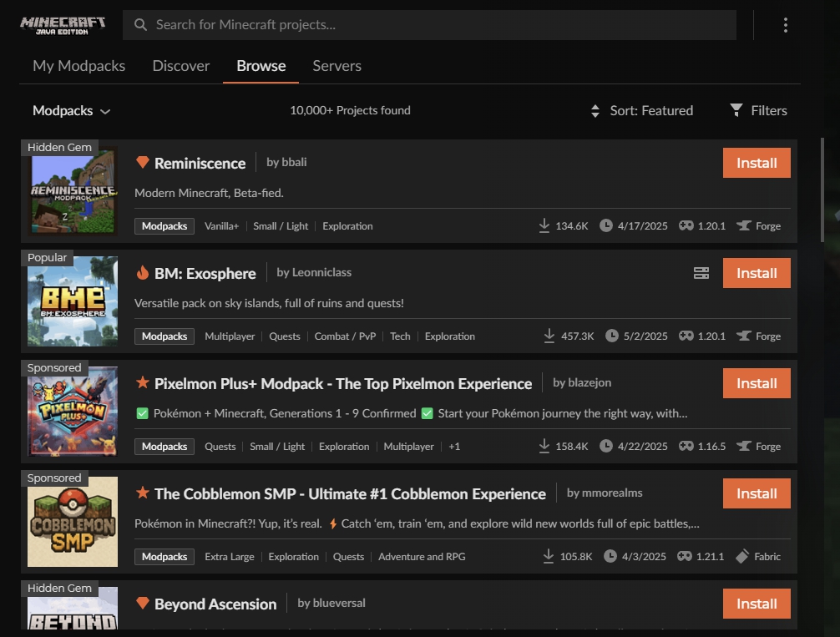Click the Extra Large tag
Viewport: 840px width, 637px height.
coord(230,557)
